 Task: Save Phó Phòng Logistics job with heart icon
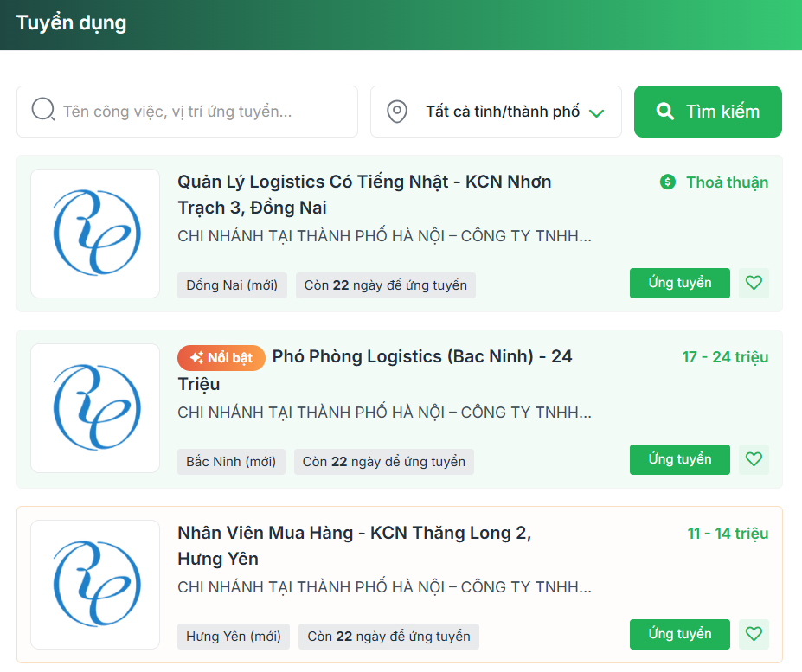click(x=754, y=459)
